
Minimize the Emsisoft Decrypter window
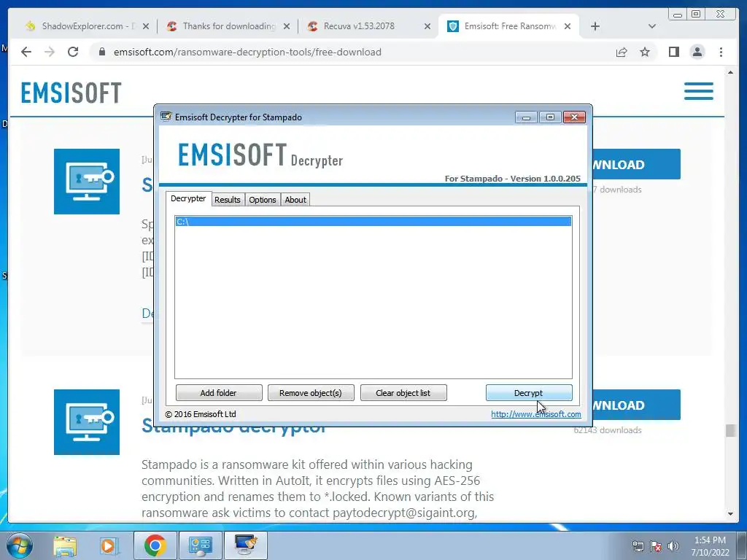(x=526, y=117)
